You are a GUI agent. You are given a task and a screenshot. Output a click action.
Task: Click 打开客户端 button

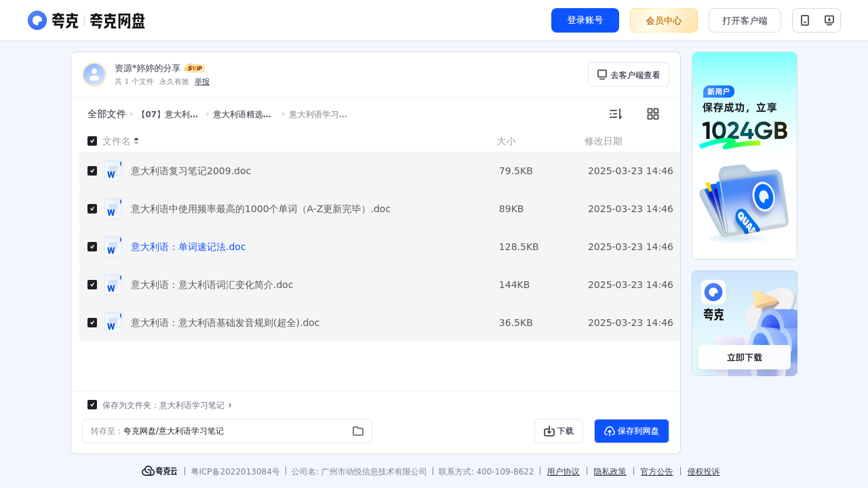[x=745, y=20]
